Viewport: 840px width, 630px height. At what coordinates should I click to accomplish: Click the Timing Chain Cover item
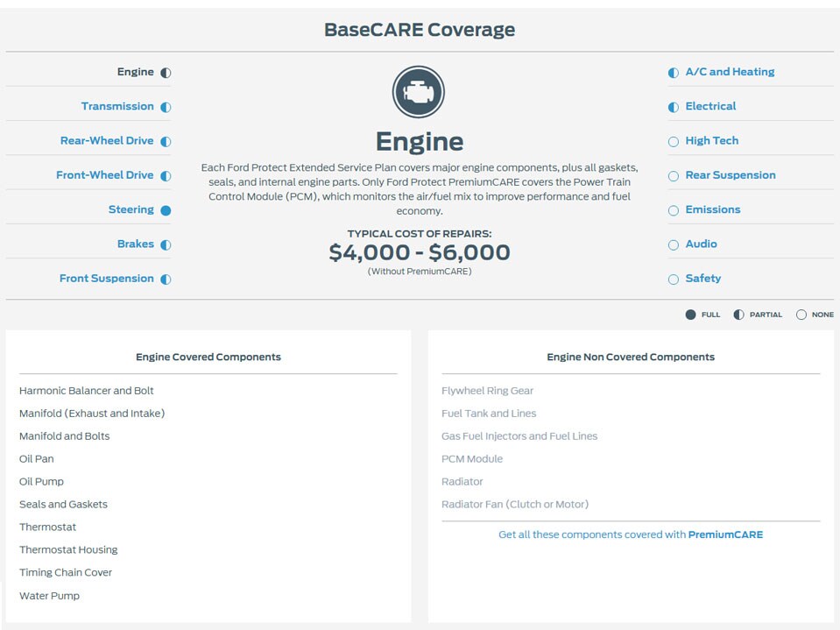tap(66, 573)
